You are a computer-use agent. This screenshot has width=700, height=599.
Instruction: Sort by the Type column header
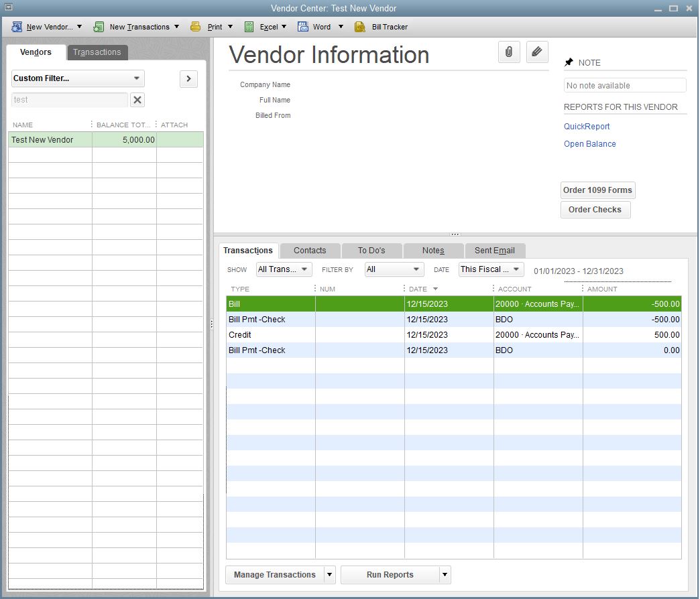coord(270,289)
